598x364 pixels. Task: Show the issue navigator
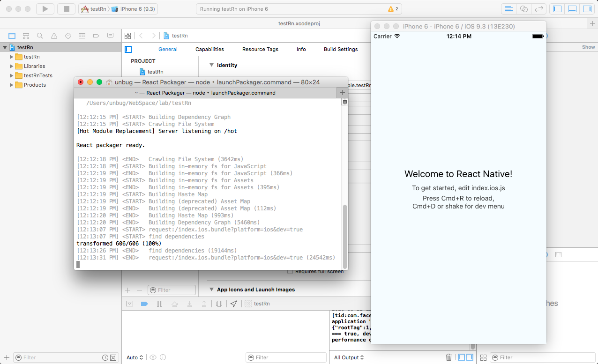[x=54, y=36]
